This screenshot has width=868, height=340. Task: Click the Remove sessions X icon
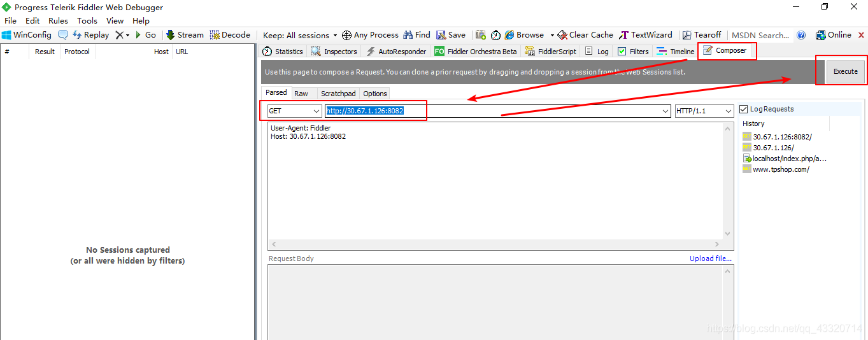(119, 35)
